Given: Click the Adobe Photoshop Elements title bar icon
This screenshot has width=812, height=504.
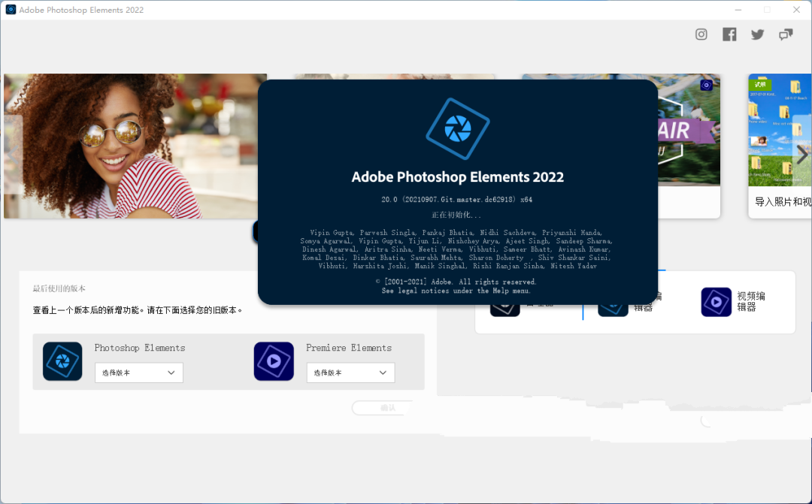Looking at the screenshot, I should click(x=11, y=9).
